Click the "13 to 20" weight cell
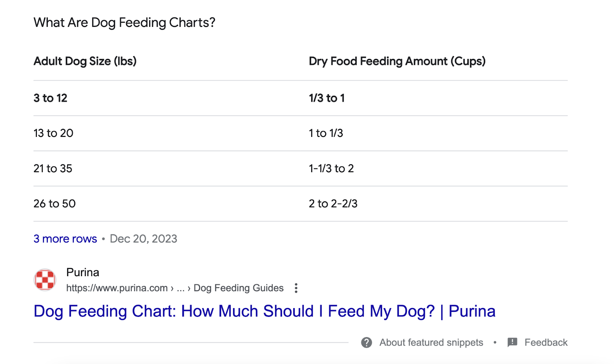This screenshot has width=614, height=364. tap(53, 133)
